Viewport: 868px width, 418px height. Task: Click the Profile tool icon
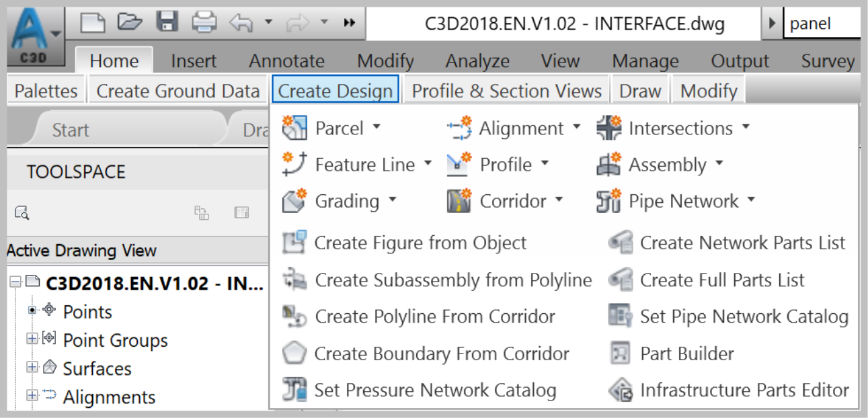click(x=459, y=165)
